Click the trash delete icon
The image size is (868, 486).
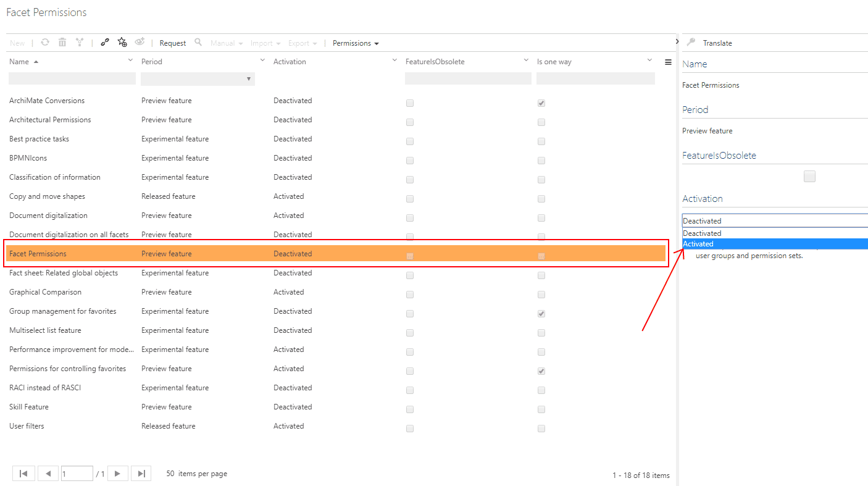(62, 43)
